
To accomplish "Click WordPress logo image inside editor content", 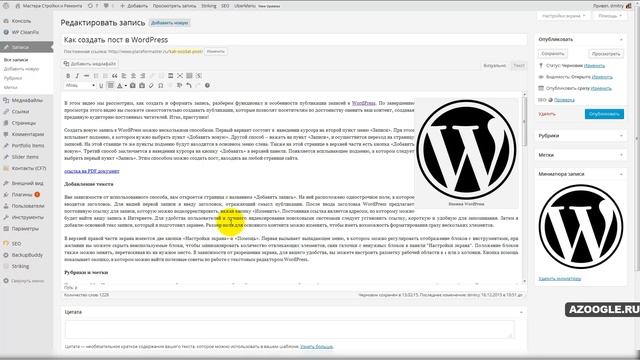I will pyautogui.click(x=466, y=150).
